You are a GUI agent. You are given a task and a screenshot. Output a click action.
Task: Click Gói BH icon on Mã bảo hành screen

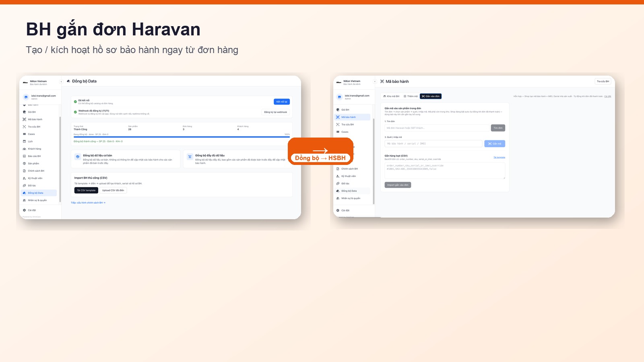coord(338,110)
